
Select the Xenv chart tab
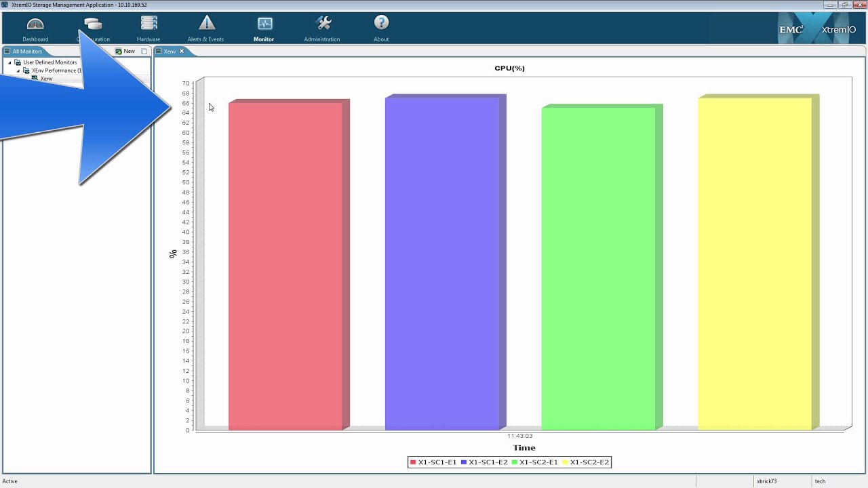pos(170,52)
